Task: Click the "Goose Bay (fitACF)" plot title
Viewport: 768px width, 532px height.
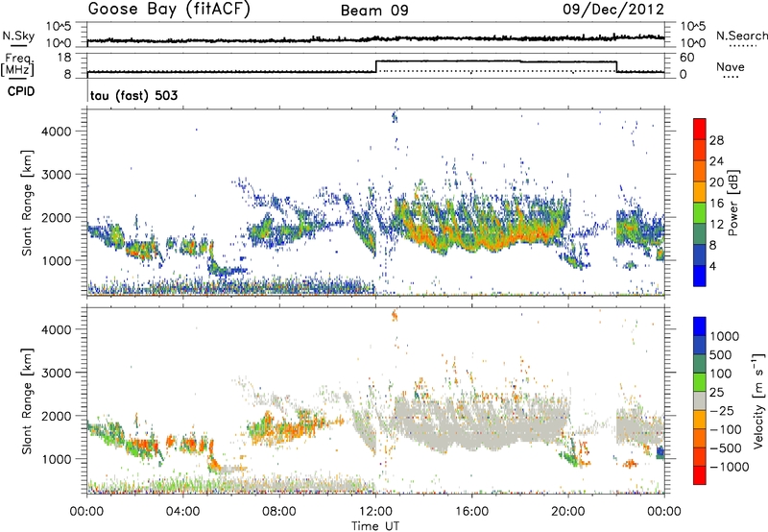Action: 169,10
